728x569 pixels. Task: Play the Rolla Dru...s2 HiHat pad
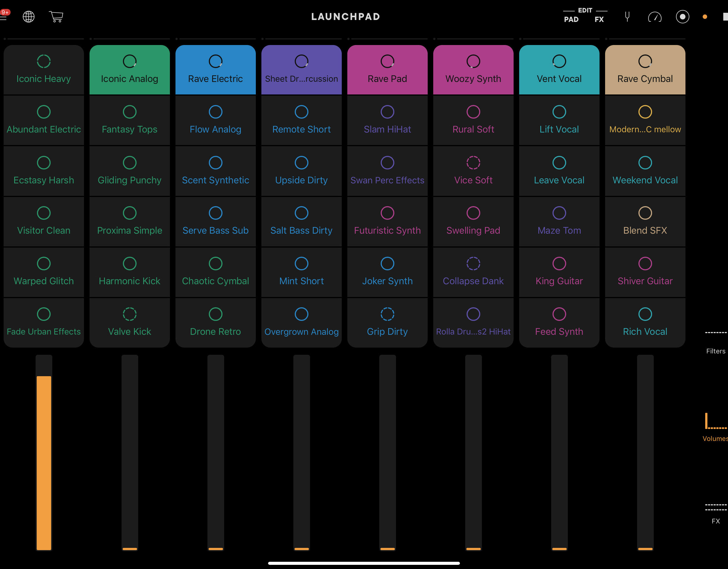(473, 323)
